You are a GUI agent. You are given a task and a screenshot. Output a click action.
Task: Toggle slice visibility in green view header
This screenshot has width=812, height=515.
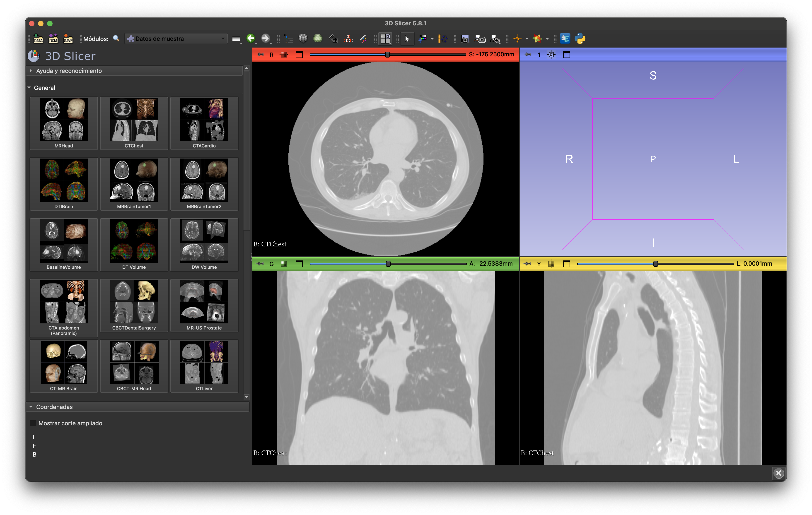(x=284, y=264)
